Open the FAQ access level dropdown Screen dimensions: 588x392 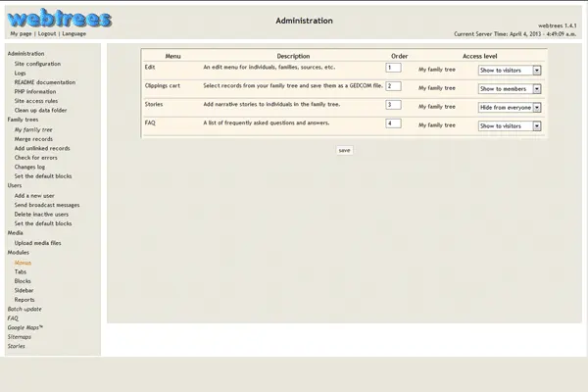click(x=510, y=125)
